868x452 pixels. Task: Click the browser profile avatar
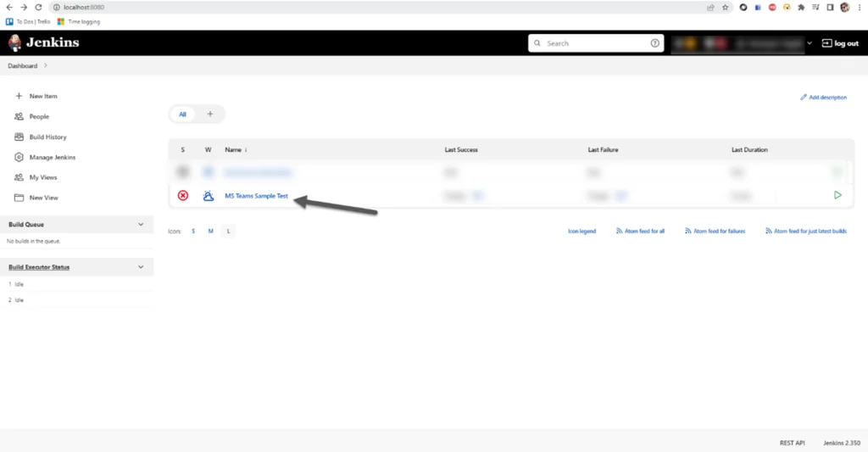click(845, 7)
